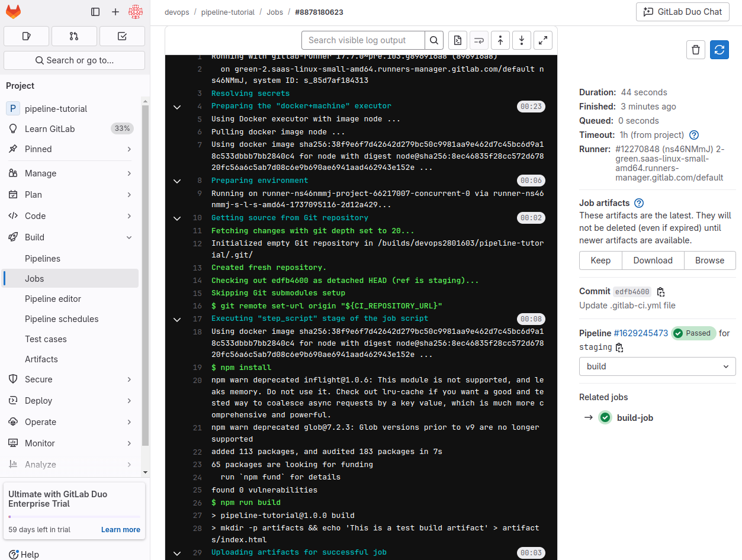Screen dimensions: 742x560
Task: Go to Jobs breadcrumb
Action: [275, 12]
